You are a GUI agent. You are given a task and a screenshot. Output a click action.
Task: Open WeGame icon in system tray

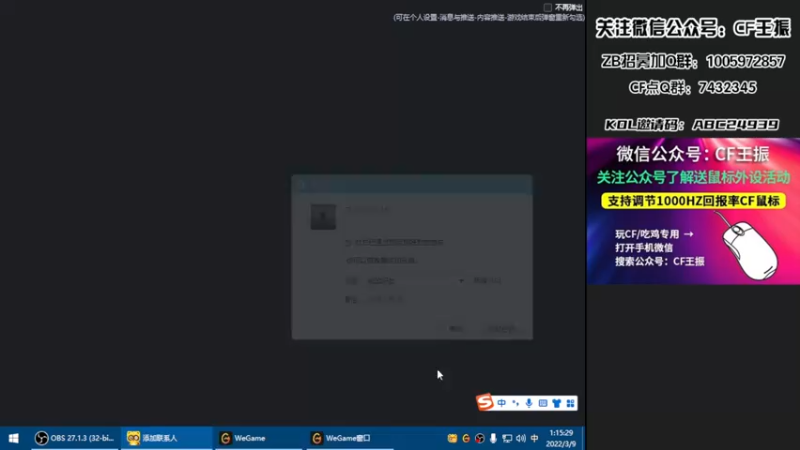point(466,438)
